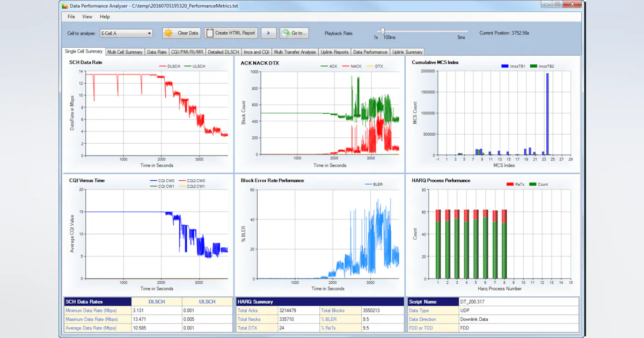The height and width of the screenshot is (338, 644).
Task: Click Total Blocks value 3550213
Action: [x=382, y=311]
